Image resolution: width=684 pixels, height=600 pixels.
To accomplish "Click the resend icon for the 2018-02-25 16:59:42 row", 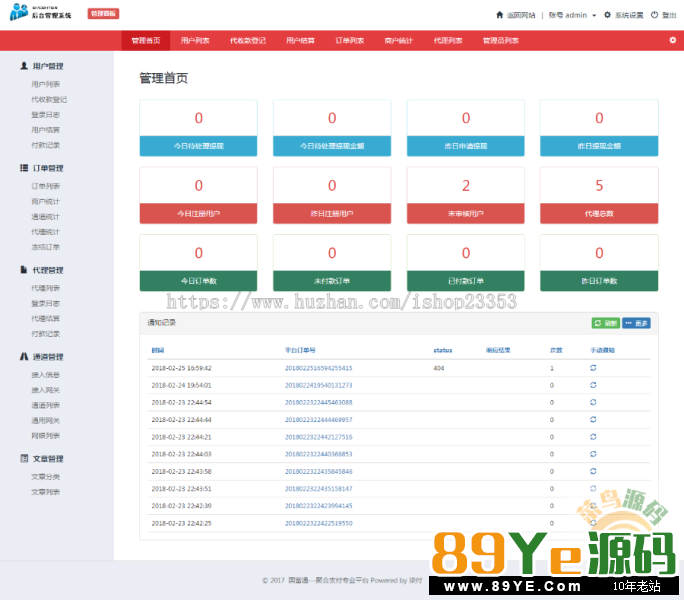I will (x=592, y=368).
